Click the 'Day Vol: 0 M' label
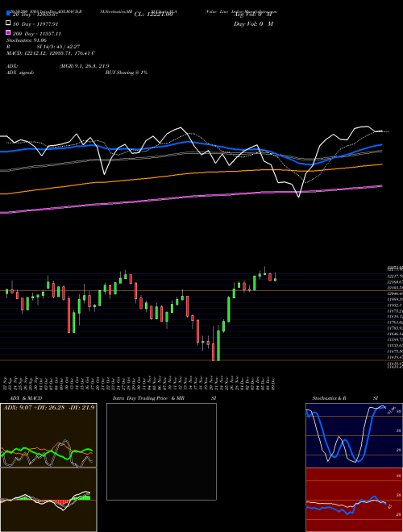 253,23
